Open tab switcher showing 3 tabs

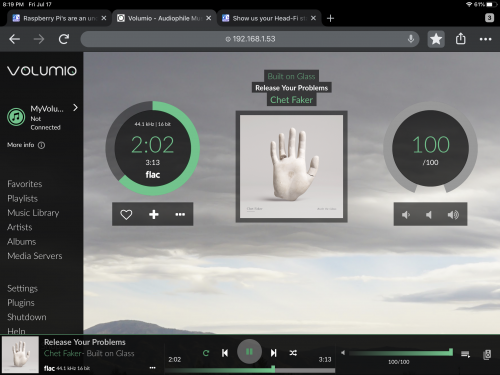click(489, 18)
